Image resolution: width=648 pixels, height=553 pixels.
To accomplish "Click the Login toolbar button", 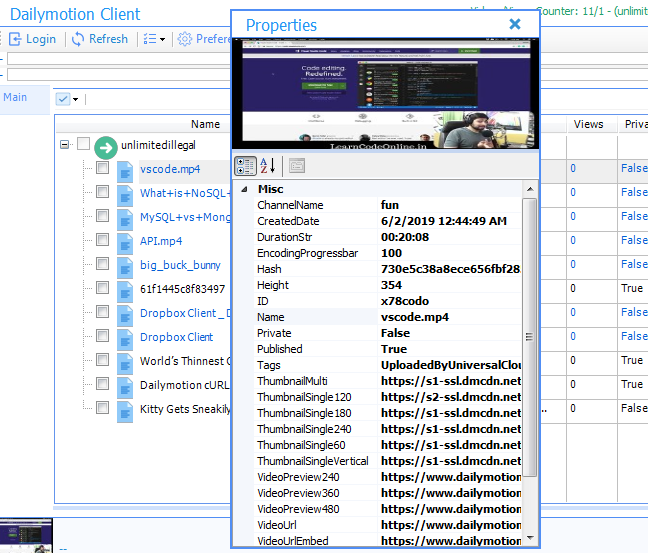I will (32, 39).
